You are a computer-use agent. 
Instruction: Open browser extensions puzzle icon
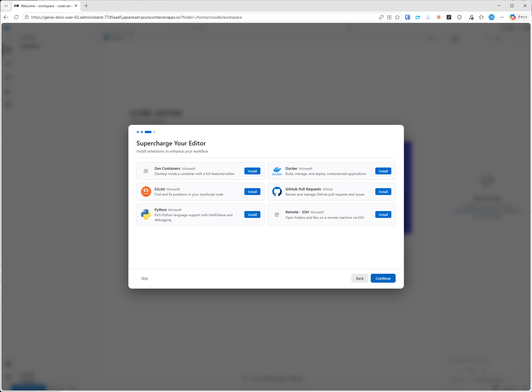[x=459, y=17]
